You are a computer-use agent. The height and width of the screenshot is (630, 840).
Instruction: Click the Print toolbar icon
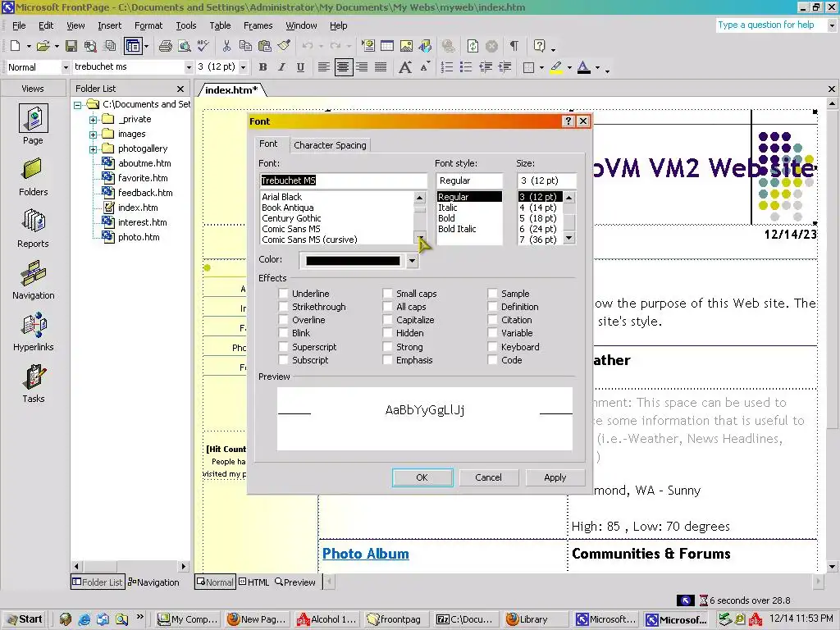166,46
